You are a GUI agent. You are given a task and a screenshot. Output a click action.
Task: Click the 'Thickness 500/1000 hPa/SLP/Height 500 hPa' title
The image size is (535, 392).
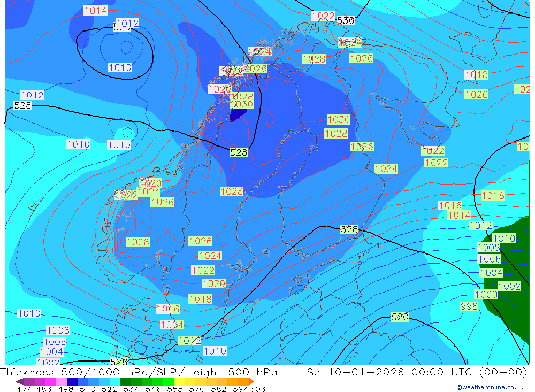[139, 372]
